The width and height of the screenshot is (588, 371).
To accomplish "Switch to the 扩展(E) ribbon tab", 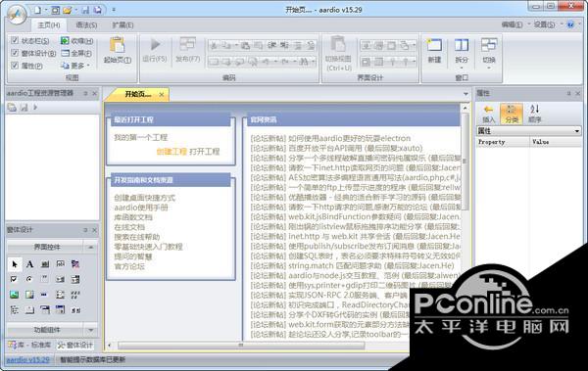I will click(x=122, y=25).
